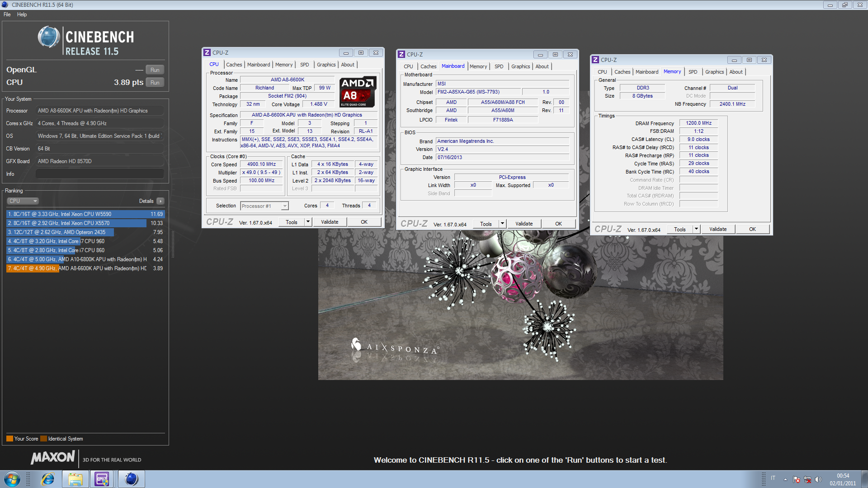Open the File menu

(x=7, y=14)
